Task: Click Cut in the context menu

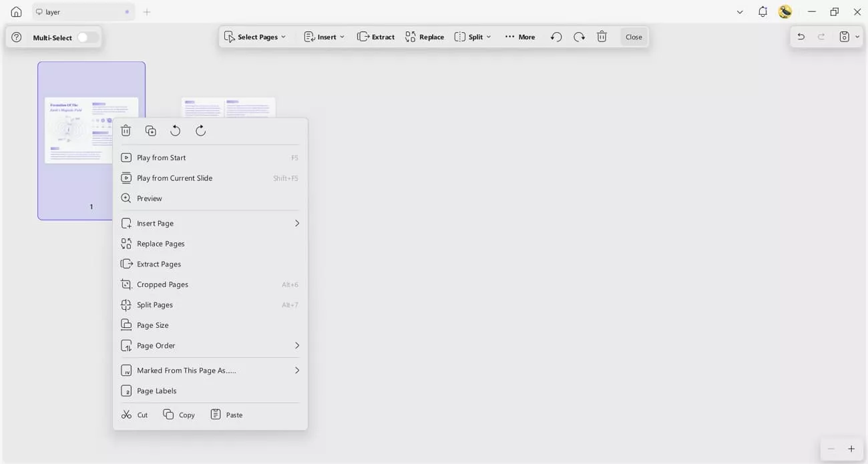Action: [x=135, y=415]
